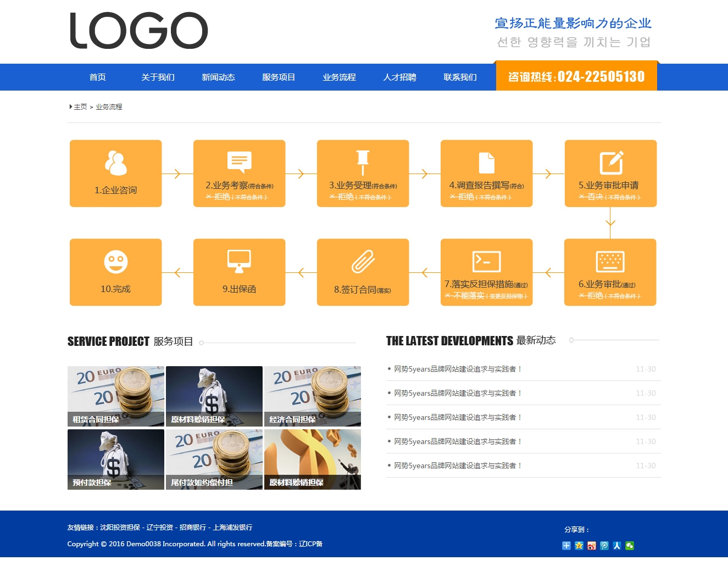Open the 首页 navigation menu item
The image size is (728, 566).
click(98, 77)
